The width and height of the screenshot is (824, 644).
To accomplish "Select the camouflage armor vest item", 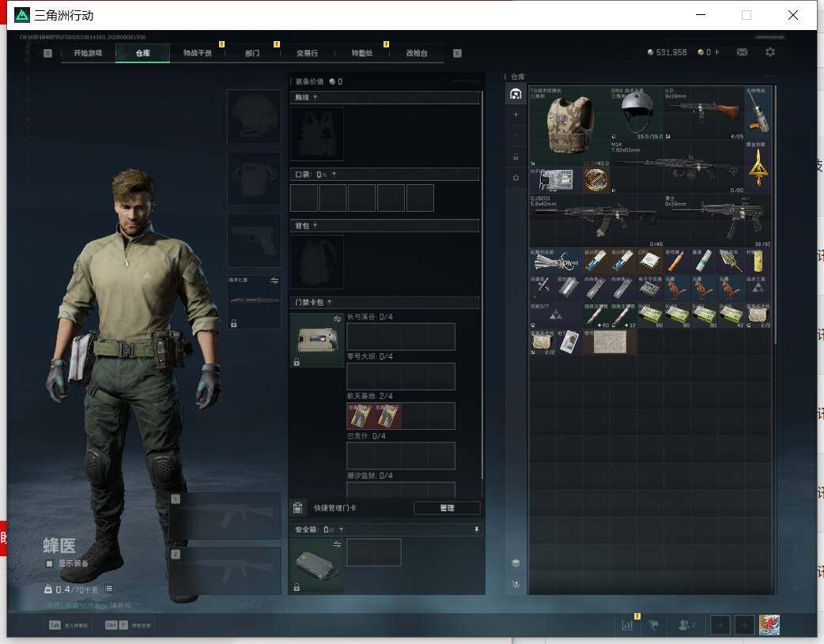I will 569,126.
